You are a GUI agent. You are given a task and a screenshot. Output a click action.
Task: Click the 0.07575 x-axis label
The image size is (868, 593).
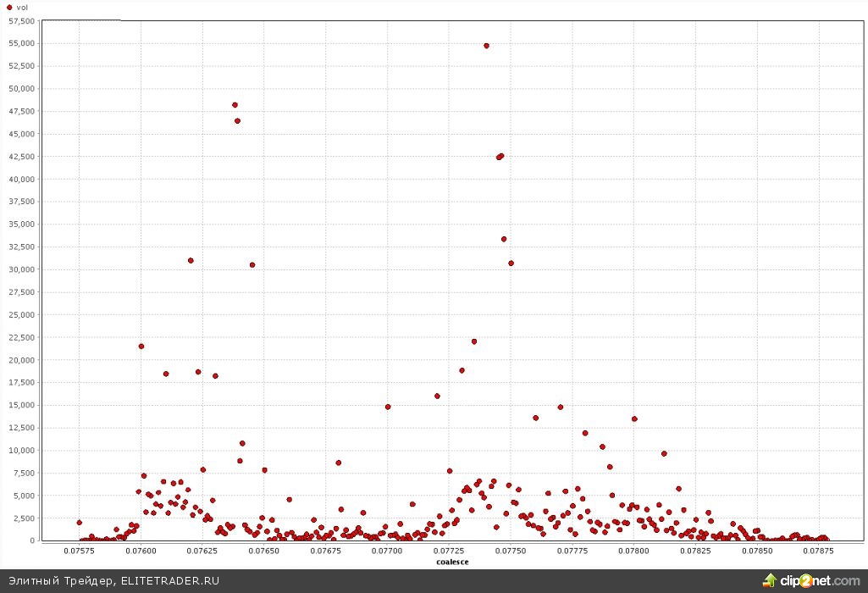pyautogui.click(x=79, y=551)
